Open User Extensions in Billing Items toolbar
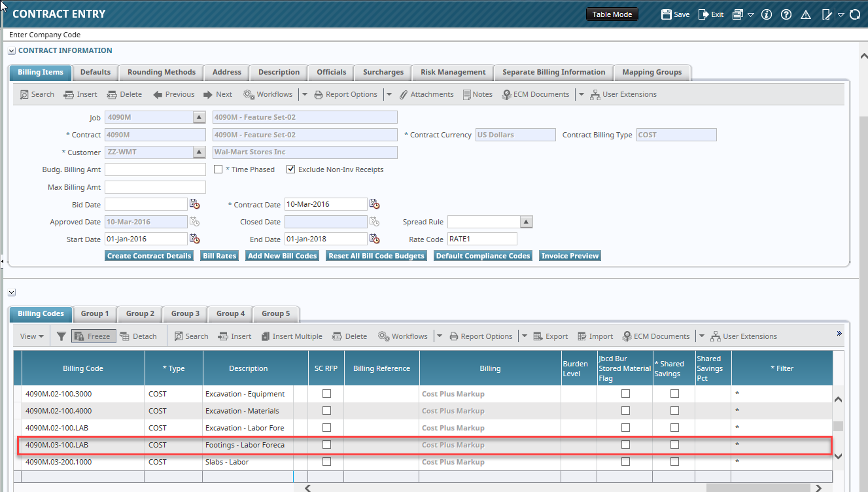 (x=623, y=94)
